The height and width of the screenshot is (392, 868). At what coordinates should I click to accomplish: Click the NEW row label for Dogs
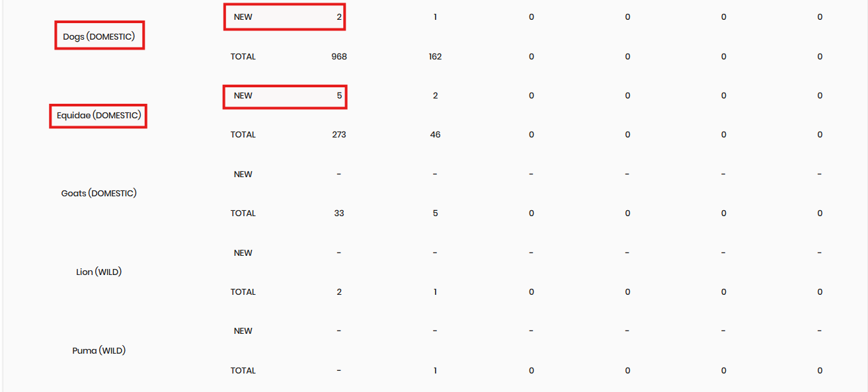pyautogui.click(x=243, y=17)
